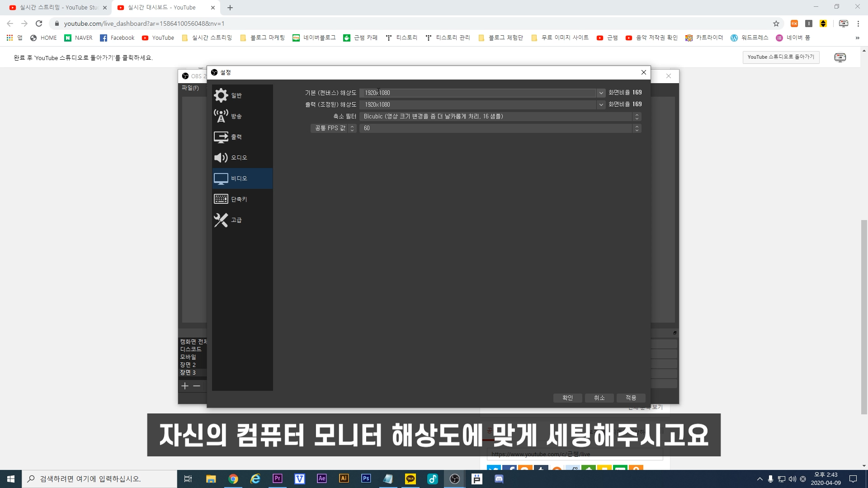Image resolution: width=868 pixels, height=488 pixels.
Task: Open the Advanced (고급) tools icon
Action: (221, 220)
